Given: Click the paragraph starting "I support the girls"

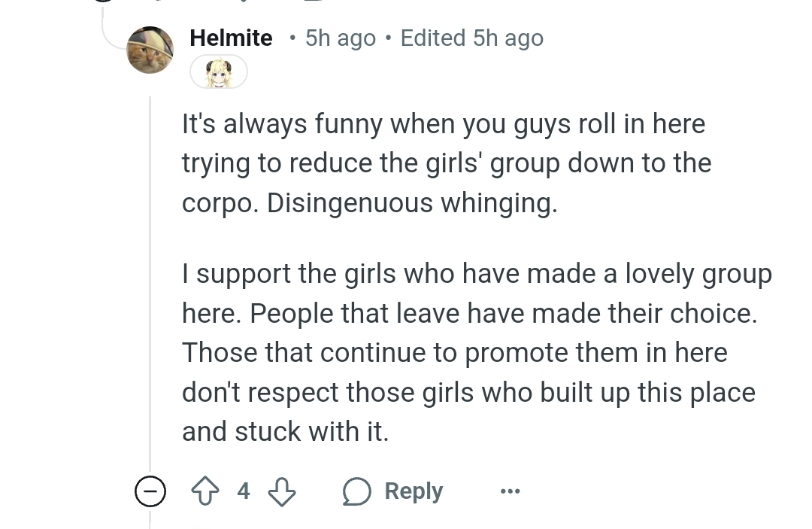Looking at the screenshot, I should coord(477,352).
